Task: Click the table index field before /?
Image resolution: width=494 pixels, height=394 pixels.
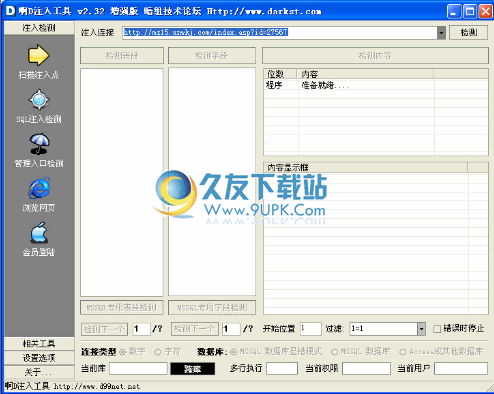Action: click(141, 329)
